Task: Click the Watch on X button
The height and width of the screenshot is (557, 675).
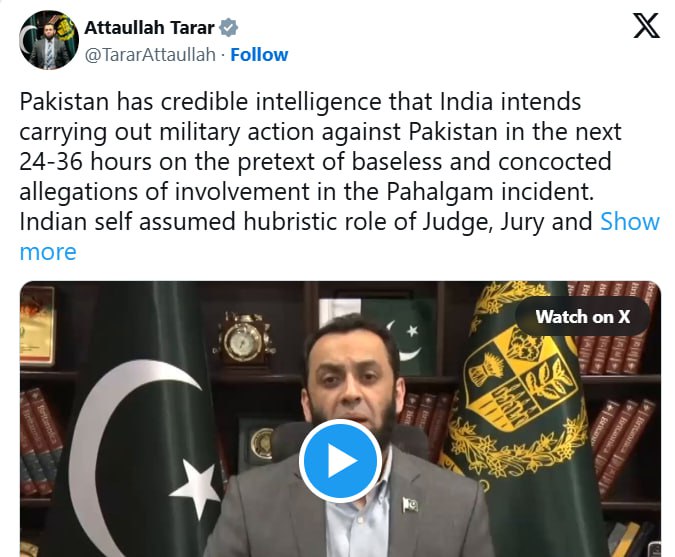Action: coord(582,317)
